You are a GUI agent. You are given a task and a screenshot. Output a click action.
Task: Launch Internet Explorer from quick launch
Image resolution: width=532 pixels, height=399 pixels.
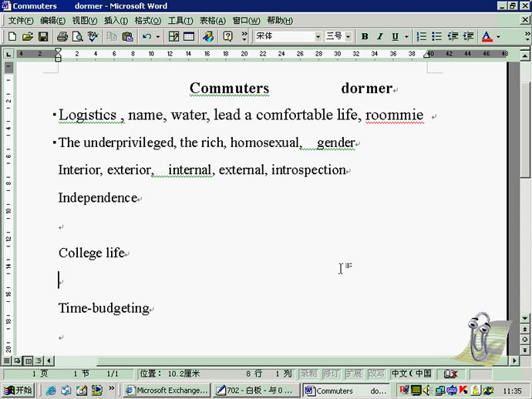[x=51, y=391]
